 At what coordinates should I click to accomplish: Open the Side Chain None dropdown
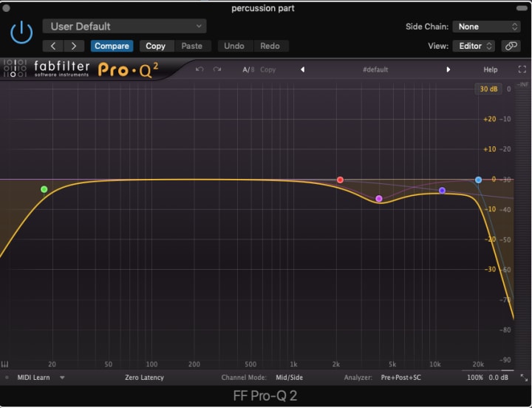[x=486, y=27]
